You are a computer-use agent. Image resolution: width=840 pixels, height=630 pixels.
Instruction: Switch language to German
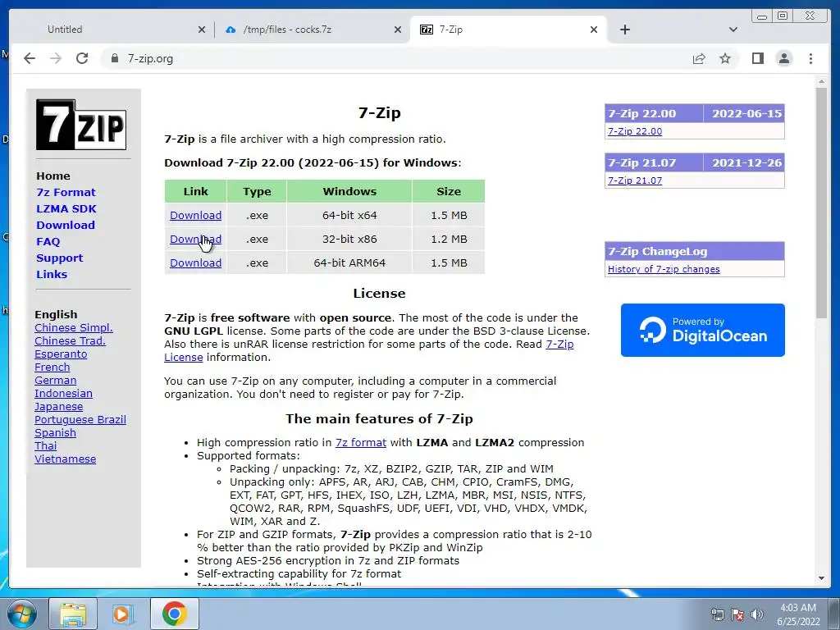pos(55,381)
